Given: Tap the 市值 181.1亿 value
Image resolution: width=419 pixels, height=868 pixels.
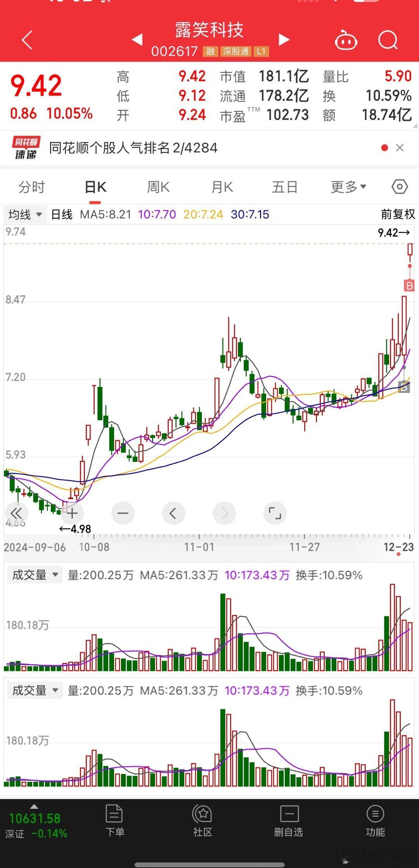Looking at the screenshot, I should (284, 76).
